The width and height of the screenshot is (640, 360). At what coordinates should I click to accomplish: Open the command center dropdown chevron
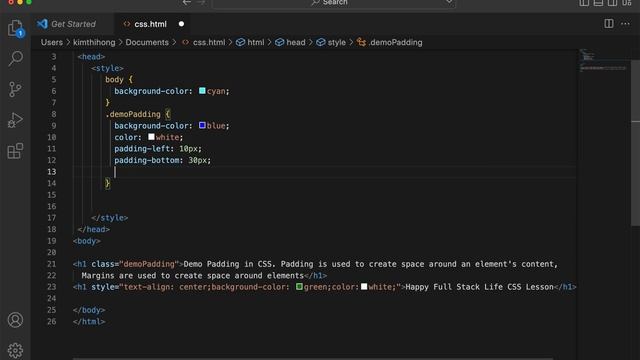click(449, 2)
